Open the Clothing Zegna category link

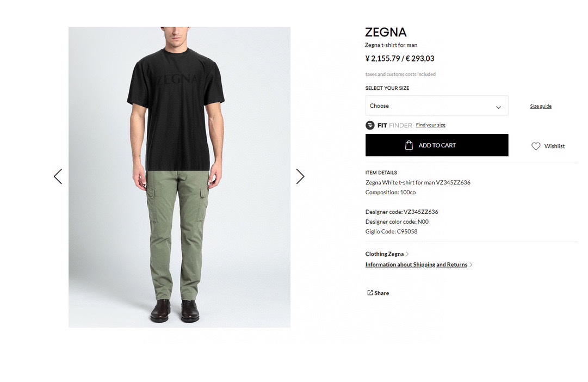coord(385,254)
